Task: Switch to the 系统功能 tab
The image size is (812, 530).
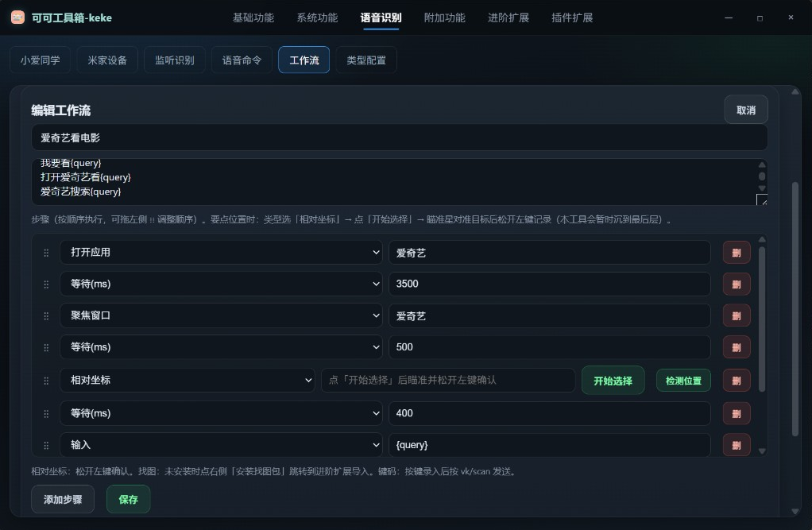Action: 317,17
